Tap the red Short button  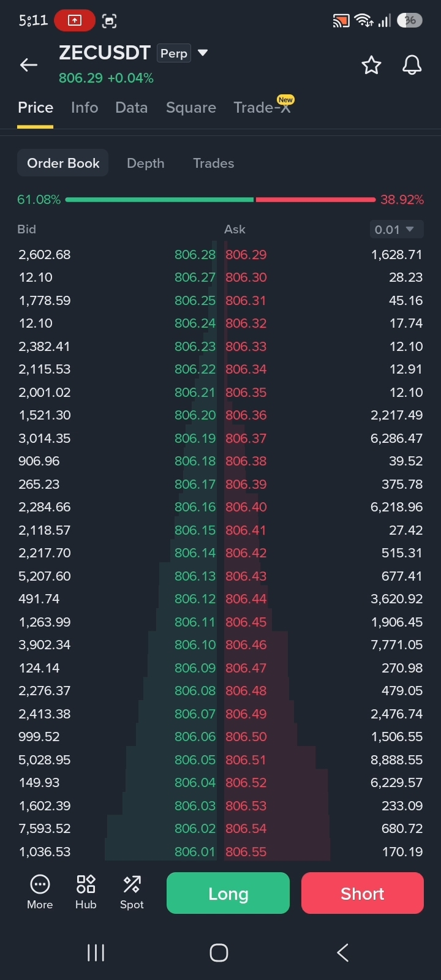(363, 893)
